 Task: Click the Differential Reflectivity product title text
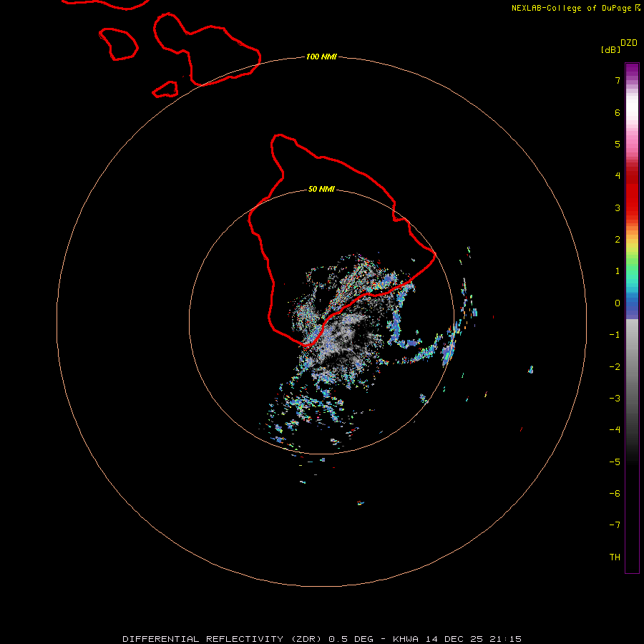point(224,639)
